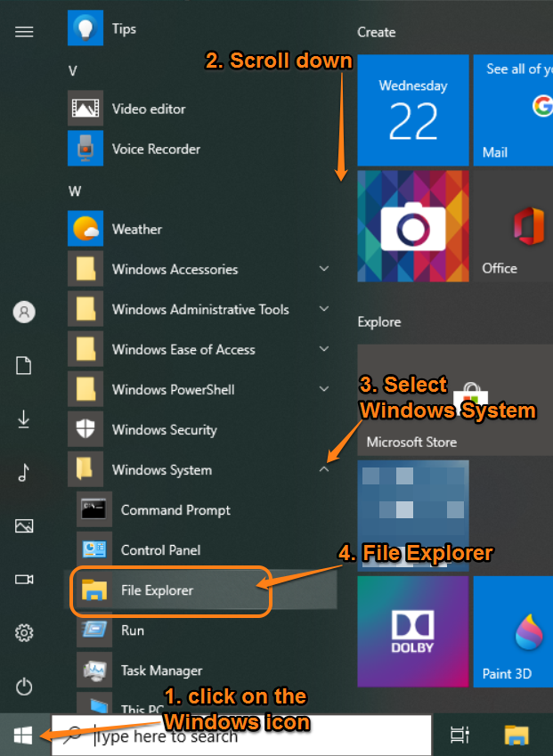Open Downloads from the sidebar icon
553x756 pixels.
[24, 419]
